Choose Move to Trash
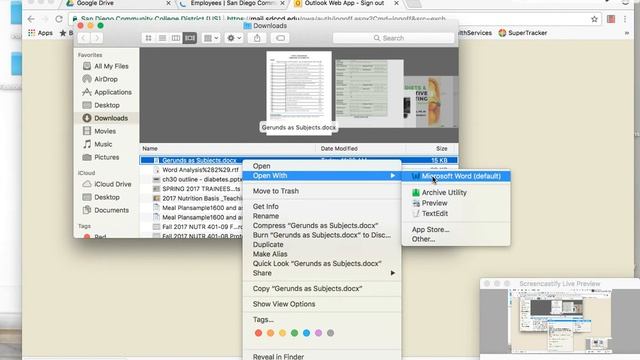The width and height of the screenshot is (640, 360). click(322, 191)
